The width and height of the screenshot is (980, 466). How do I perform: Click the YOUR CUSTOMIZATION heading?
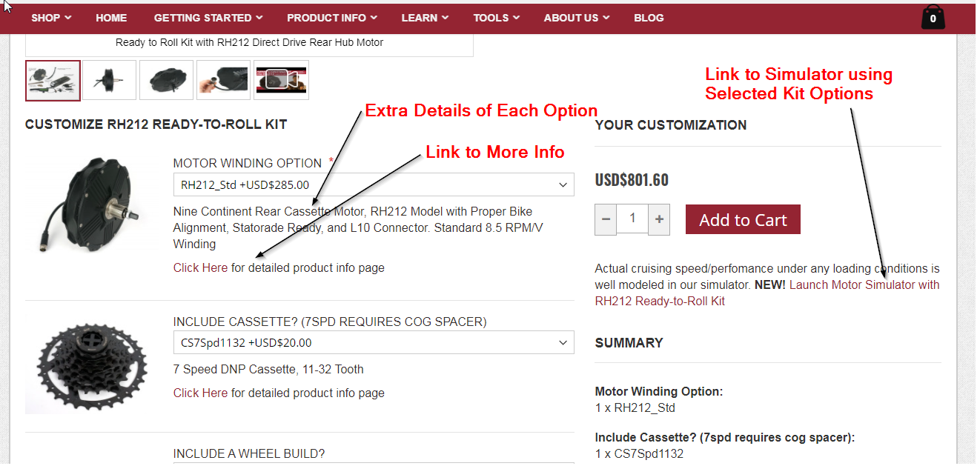point(671,125)
